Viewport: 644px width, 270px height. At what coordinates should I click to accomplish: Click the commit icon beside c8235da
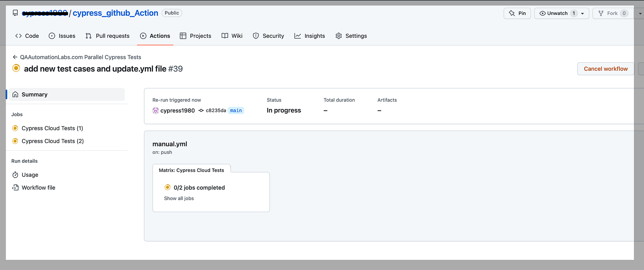click(201, 110)
